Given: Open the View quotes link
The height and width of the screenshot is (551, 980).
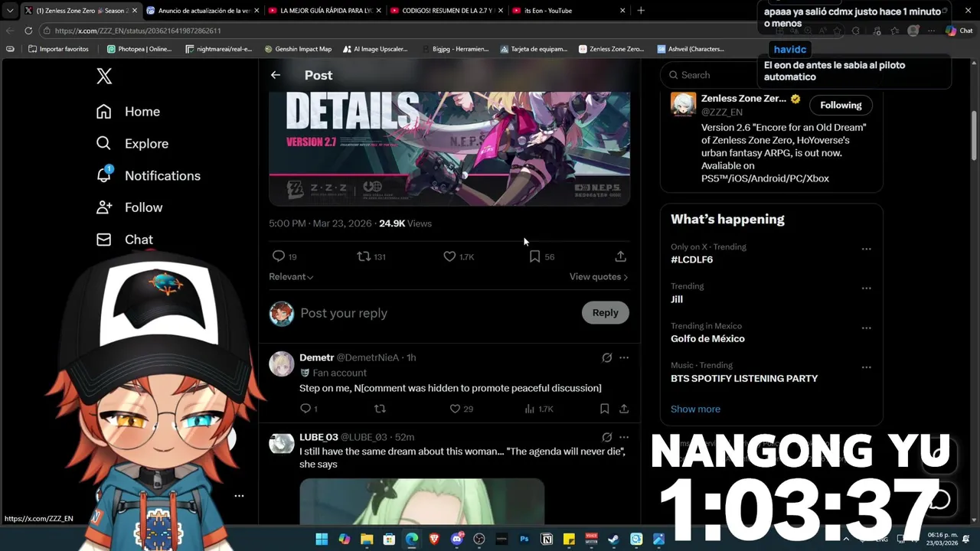Looking at the screenshot, I should pyautogui.click(x=599, y=277).
